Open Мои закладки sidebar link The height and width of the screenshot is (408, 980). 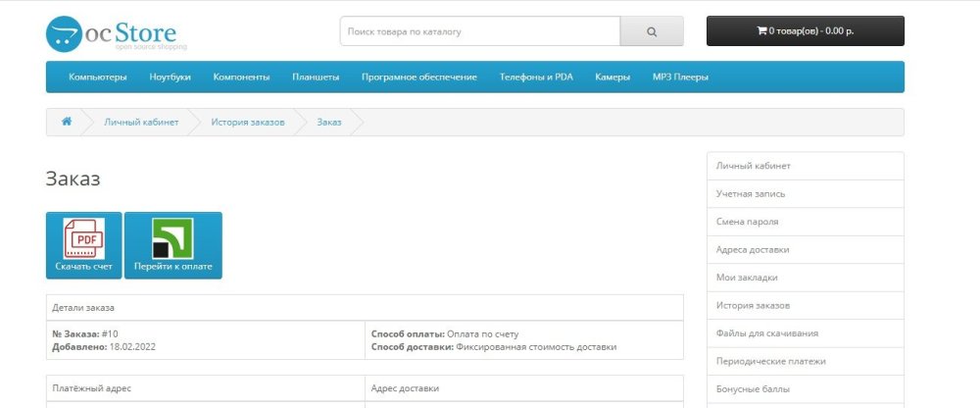click(747, 278)
